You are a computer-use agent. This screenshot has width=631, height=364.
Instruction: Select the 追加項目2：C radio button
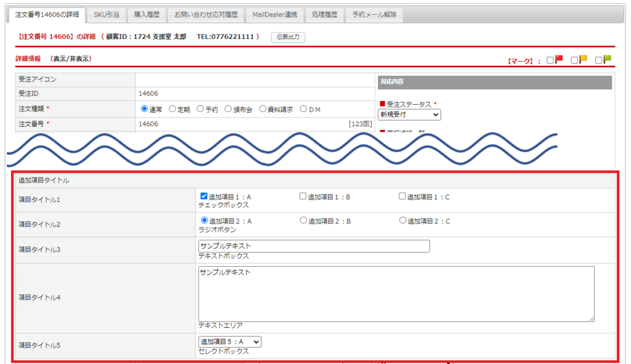(x=402, y=220)
